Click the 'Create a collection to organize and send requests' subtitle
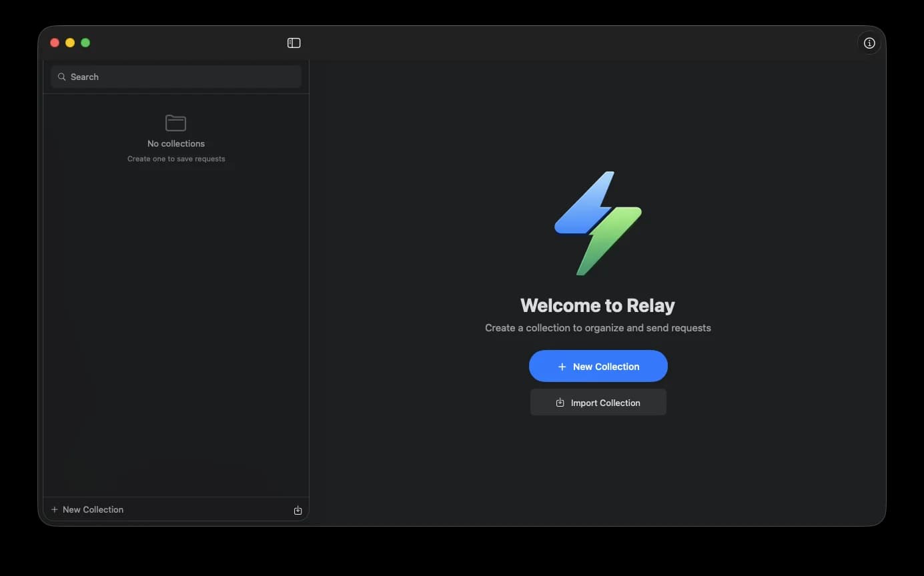Viewport: 924px width, 576px height. [598, 327]
